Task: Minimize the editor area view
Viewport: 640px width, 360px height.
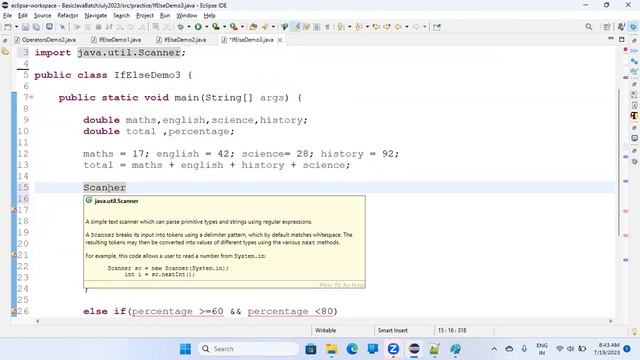Action: point(611,39)
